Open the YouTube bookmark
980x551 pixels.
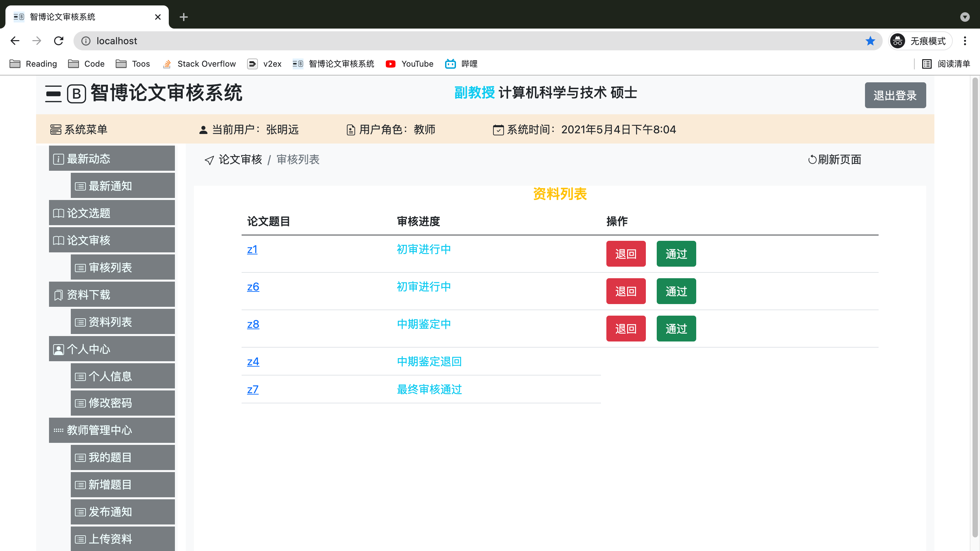[409, 64]
